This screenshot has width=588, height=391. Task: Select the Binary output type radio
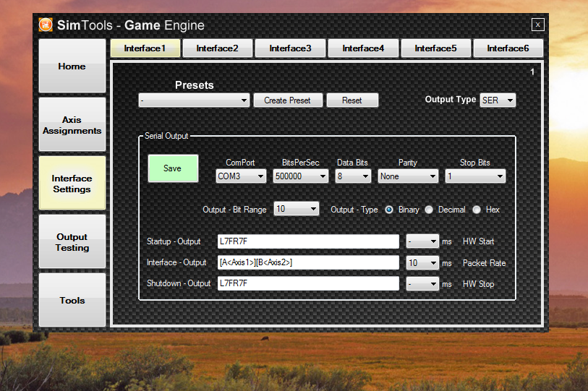389,210
